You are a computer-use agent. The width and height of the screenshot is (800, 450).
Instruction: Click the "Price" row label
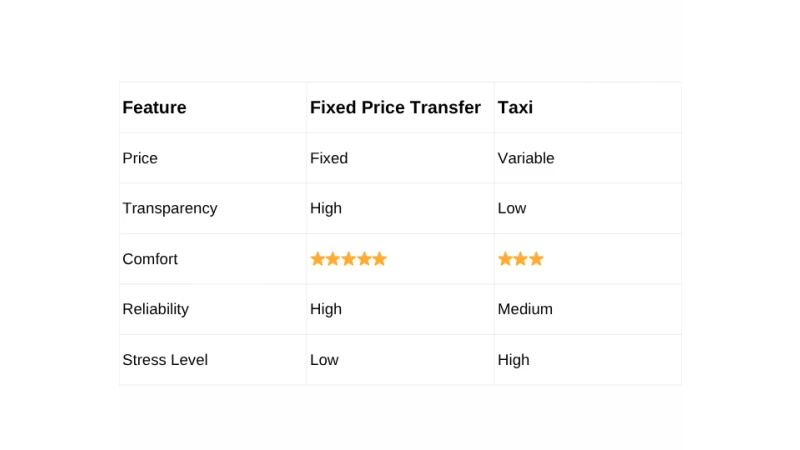click(x=140, y=158)
